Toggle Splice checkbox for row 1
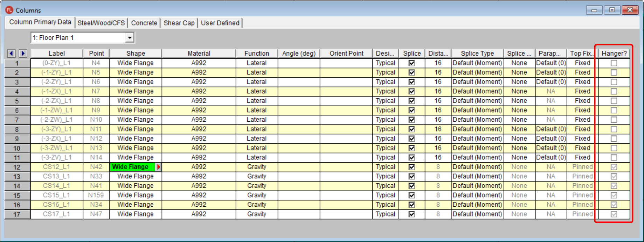The height and width of the screenshot is (242, 644). (x=412, y=63)
